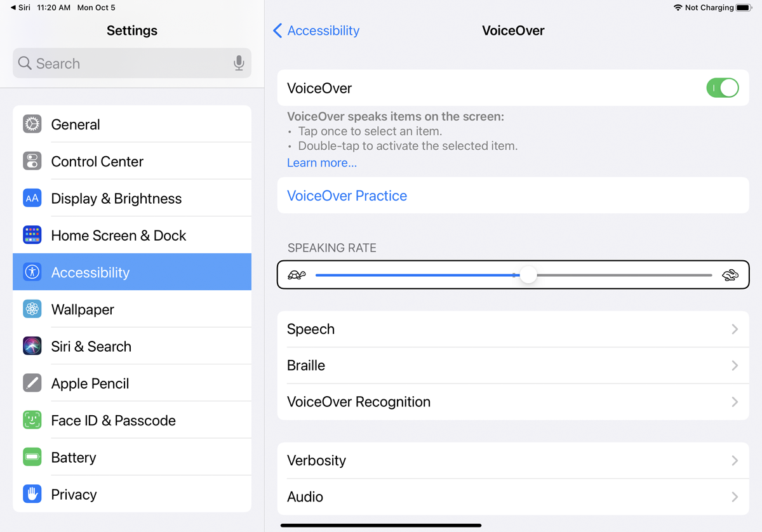Click the tortoise slow-speed icon
This screenshot has width=762, height=532.
pos(297,275)
